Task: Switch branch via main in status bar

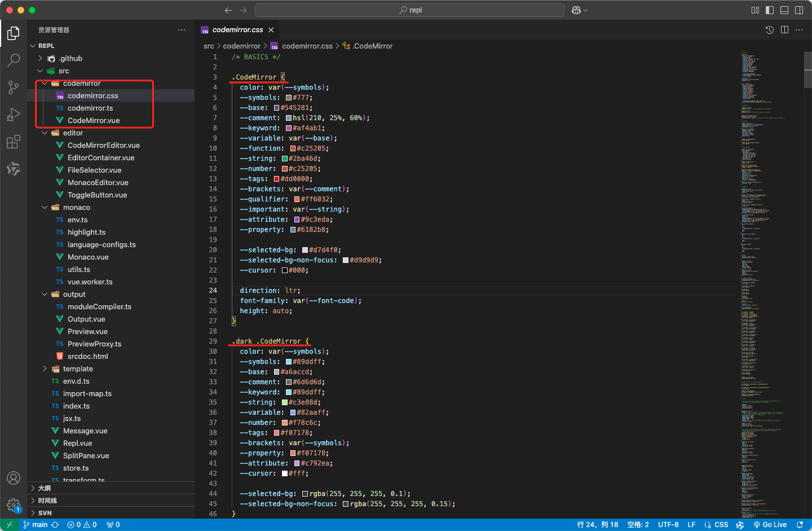Action: coord(36,525)
